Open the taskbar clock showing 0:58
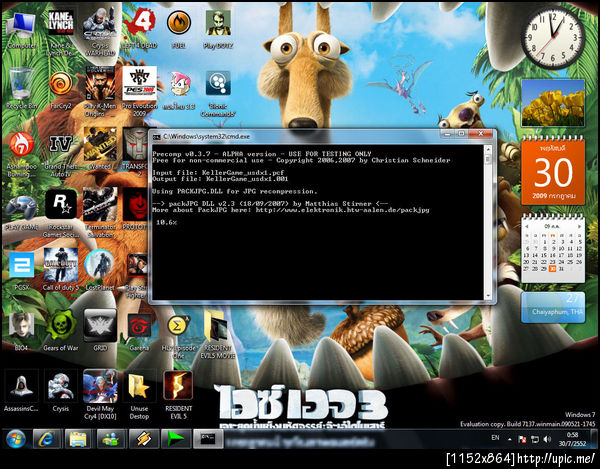Screen dimensions: 600x469 click(x=572, y=439)
